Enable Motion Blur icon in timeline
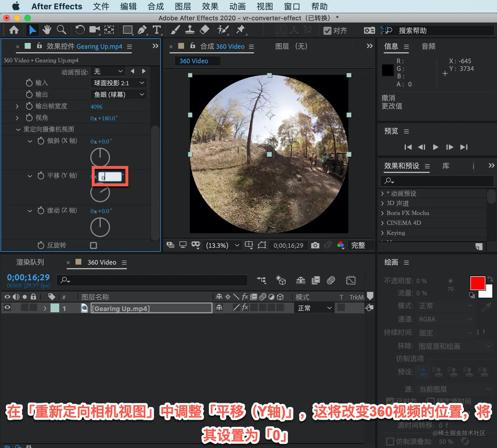Screen dimensions: 497x448 331,280
